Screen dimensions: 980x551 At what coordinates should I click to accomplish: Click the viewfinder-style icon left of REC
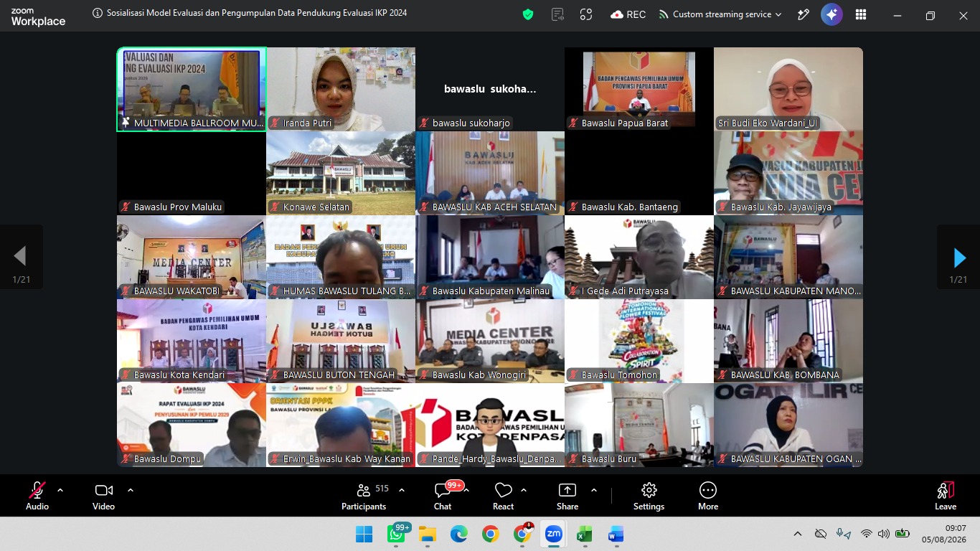[x=586, y=14]
